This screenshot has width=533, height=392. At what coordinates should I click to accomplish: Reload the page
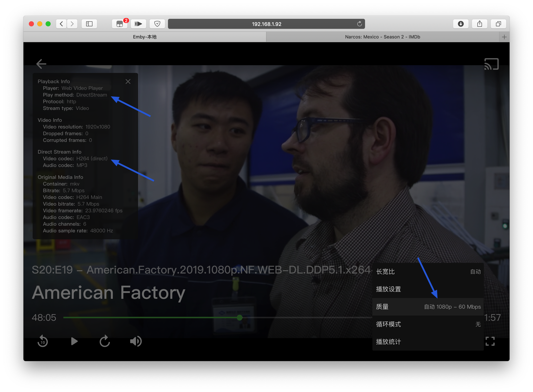click(359, 24)
